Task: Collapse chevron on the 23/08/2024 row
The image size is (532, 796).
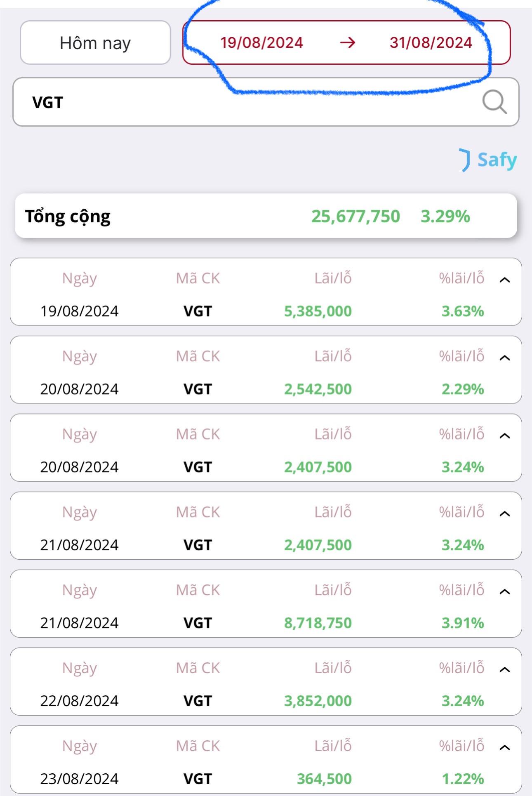Action: pyautogui.click(x=504, y=748)
